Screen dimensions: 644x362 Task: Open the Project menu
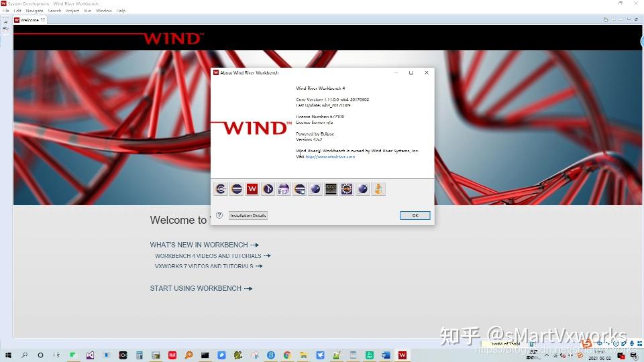[72, 11]
